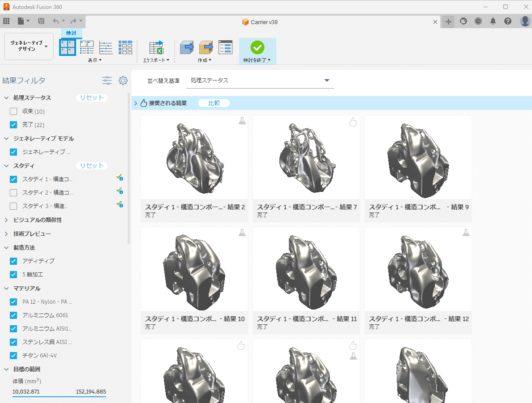The image size is (532, 403).
Task: Collapse the 処理ステータス filter section
Action: pos(6,98)
